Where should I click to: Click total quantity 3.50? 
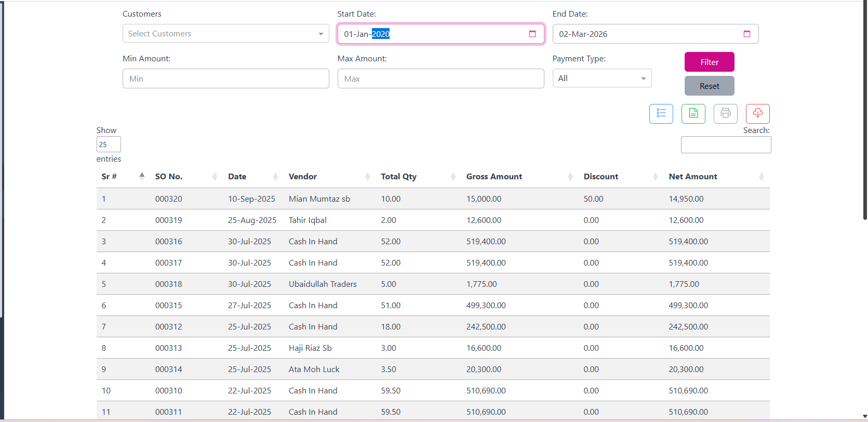(x=389, y=370)
